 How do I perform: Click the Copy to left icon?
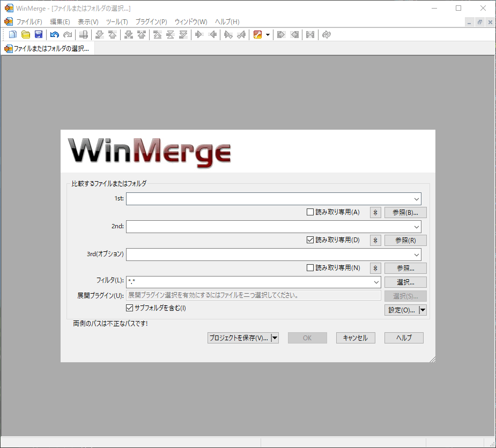212,34
